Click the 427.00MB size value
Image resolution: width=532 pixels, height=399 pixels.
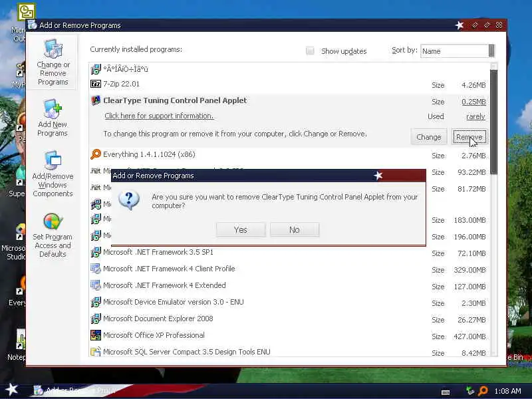click(x=469, y=336)
